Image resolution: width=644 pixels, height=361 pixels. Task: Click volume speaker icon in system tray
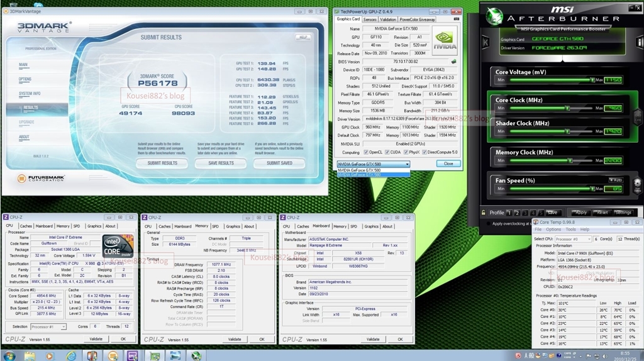point(605,356)
